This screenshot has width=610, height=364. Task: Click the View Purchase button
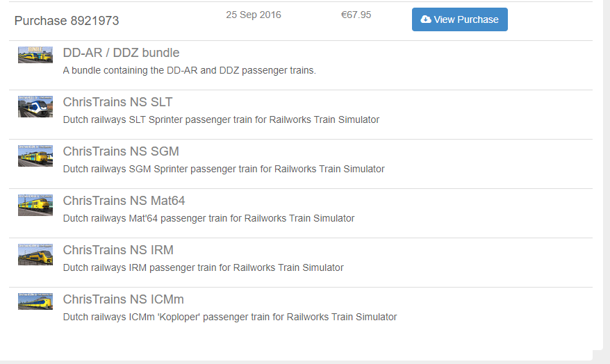tap(459, 19)
